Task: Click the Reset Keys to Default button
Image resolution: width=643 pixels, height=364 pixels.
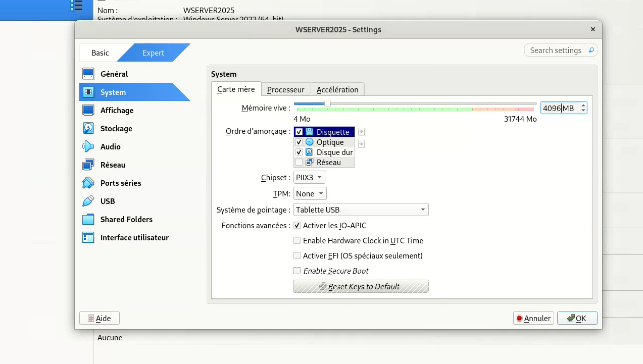Action: (361, 286)
